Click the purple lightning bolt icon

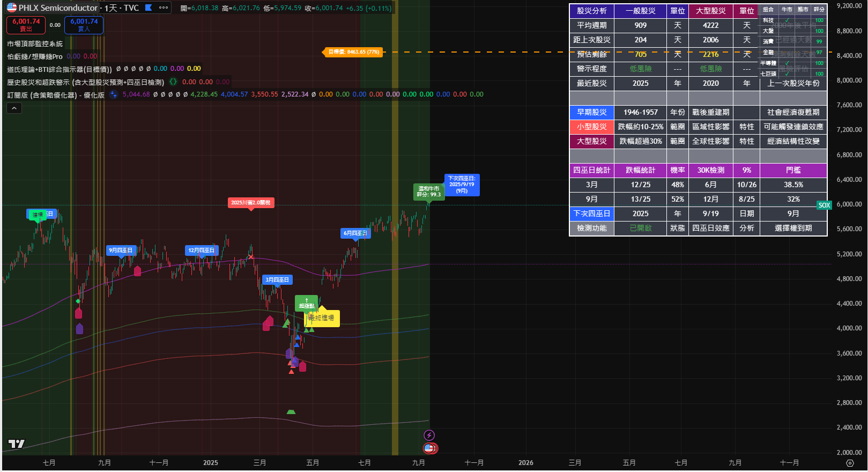point(429,435)
